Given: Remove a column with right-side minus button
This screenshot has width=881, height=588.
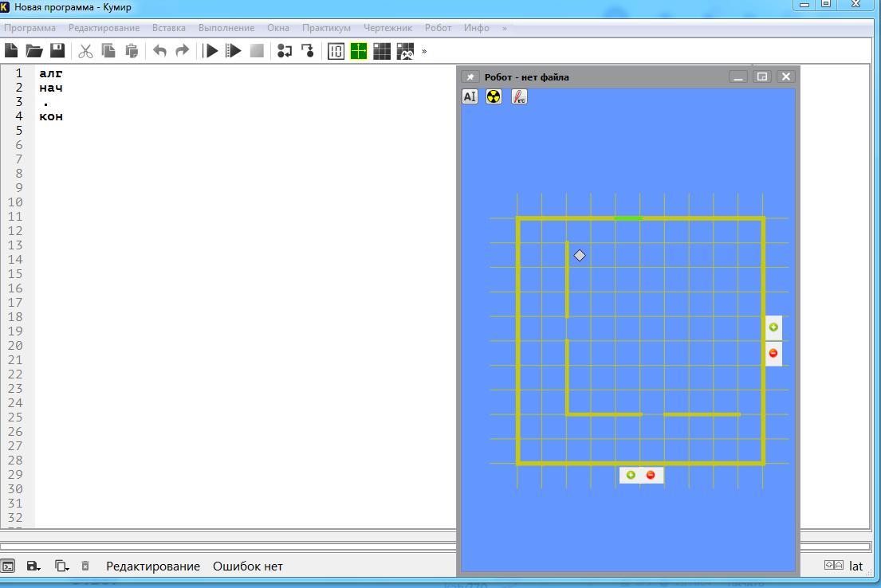Looking at the screenshot, I should coord(773,353).
